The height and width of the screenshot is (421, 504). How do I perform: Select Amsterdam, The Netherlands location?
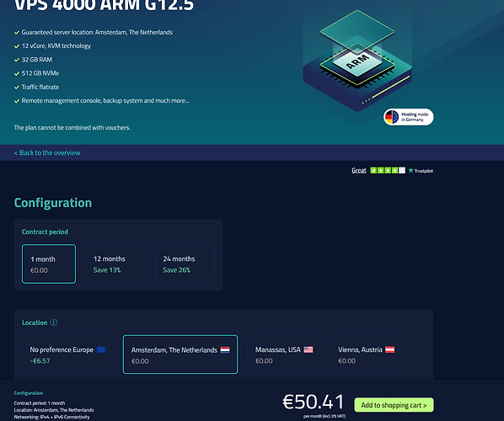(180, 354)
